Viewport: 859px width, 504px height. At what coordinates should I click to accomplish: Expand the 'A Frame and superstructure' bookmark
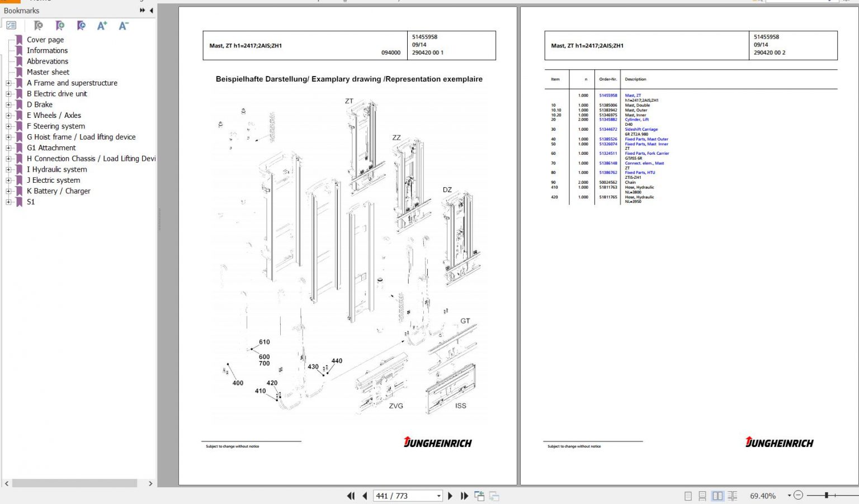point(8,83)
